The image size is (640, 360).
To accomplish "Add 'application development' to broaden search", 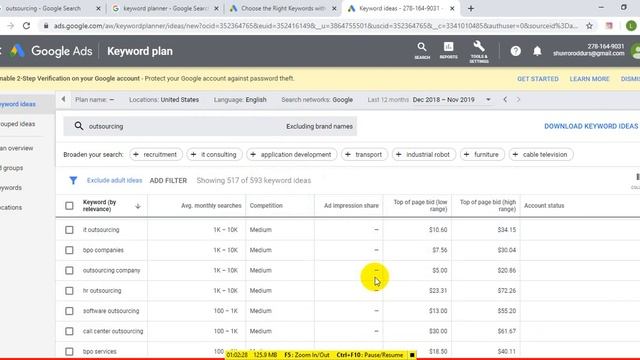I will (x=291, y=155).
